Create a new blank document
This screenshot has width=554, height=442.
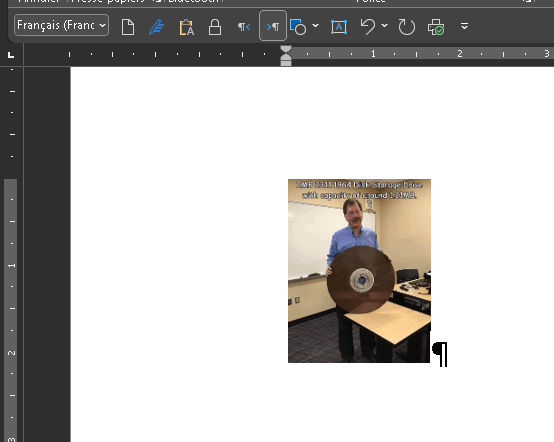[x=128, y=27]
